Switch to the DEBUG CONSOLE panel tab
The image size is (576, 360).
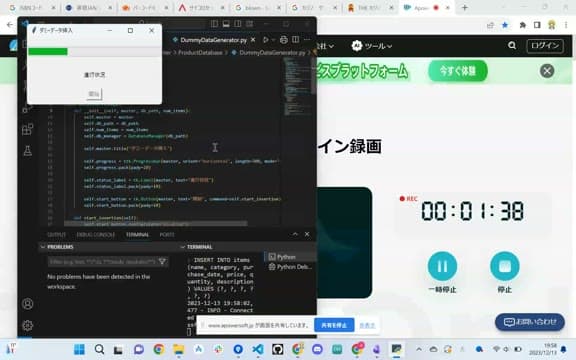[x=96, y=234]
